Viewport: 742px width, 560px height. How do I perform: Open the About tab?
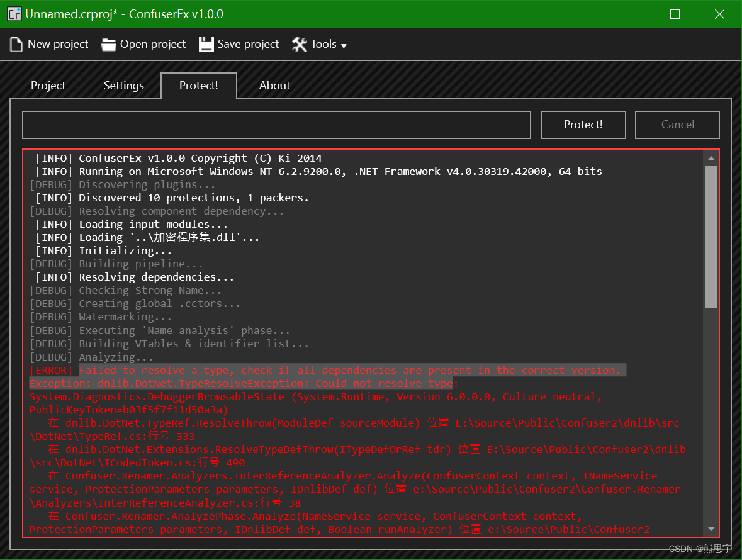point(274,86)
